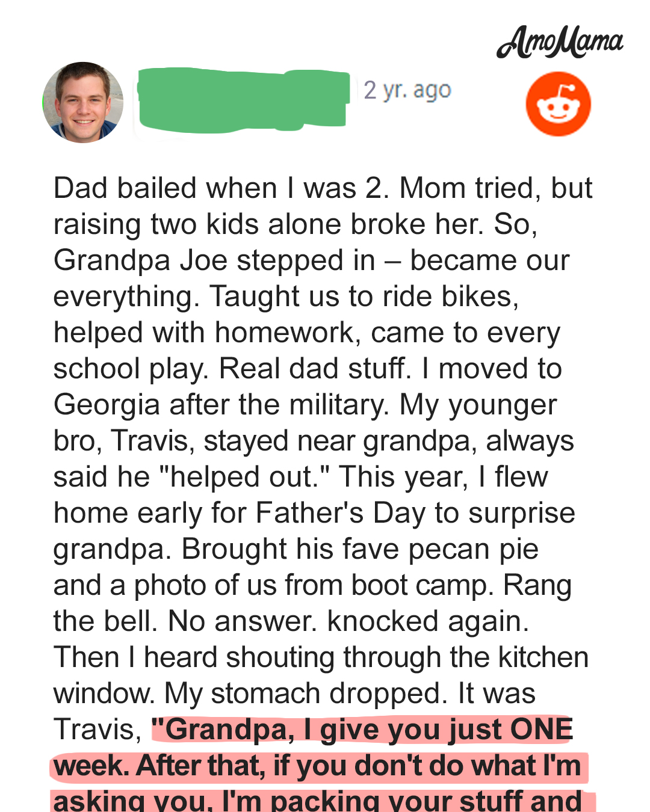Click the AmoMama logo

pyautogui.click(x=560, y=42)
